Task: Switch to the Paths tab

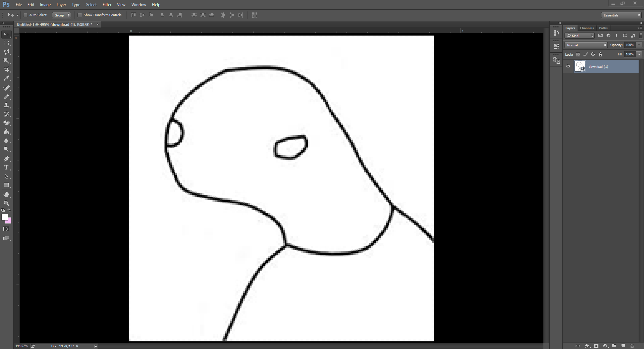Action: coord(603,28)
